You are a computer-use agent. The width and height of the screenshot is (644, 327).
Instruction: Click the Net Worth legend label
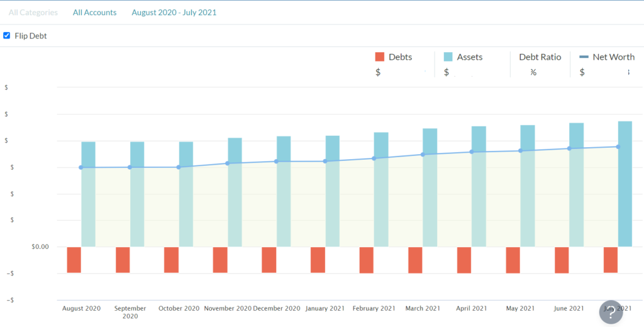point(614,57)
